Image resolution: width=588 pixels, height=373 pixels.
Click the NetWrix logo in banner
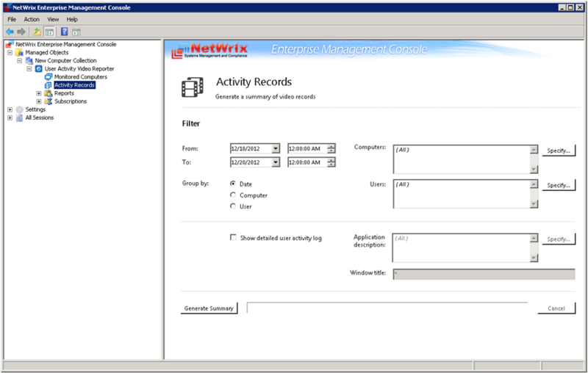209,50
